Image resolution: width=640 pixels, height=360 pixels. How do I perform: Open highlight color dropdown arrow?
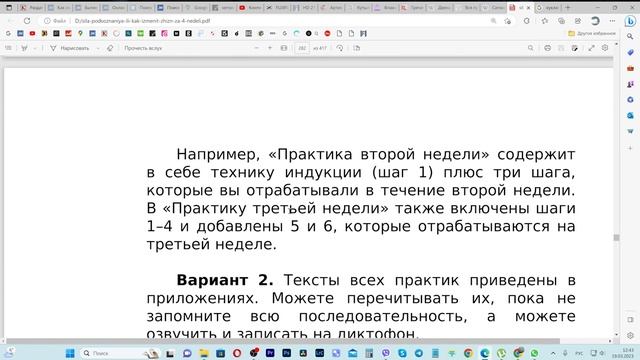(35, 48)
